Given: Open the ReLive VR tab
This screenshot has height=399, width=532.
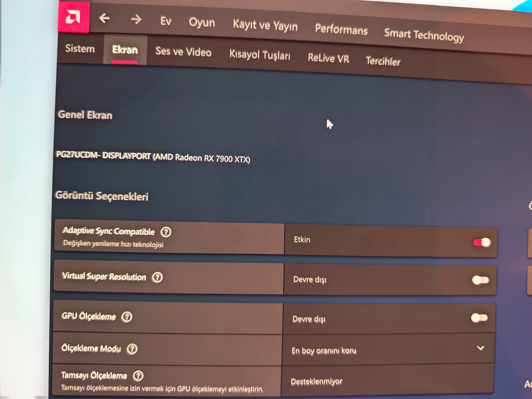Looking at the screenshot, I should (328, 58).
